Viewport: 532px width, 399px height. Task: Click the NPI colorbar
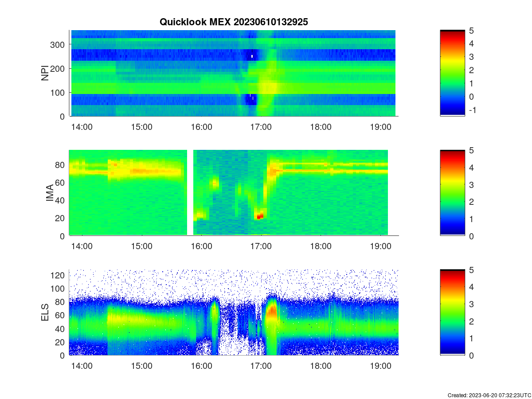coord(452,73)
